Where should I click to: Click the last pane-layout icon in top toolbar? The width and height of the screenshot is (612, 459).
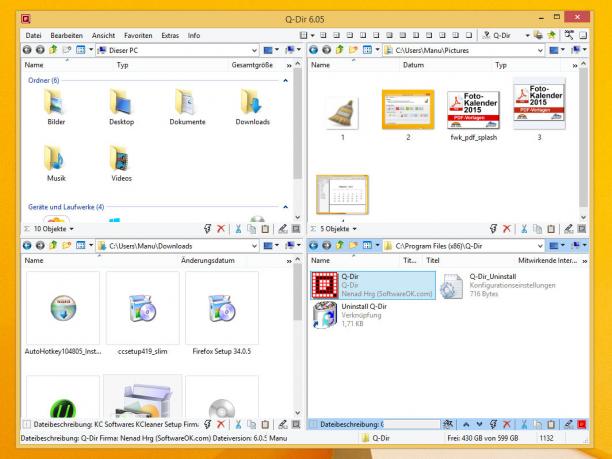point(469,35)
